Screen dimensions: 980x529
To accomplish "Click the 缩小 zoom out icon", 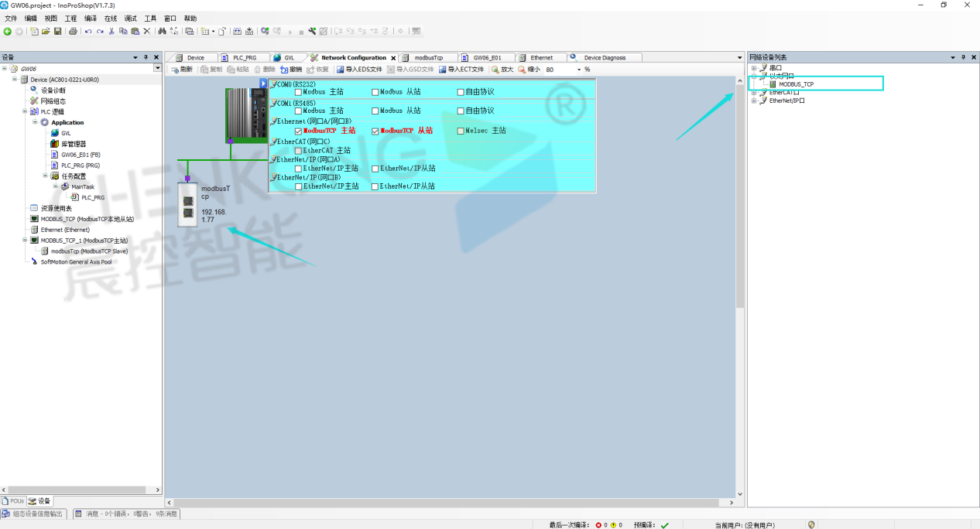I will point(522,70).
